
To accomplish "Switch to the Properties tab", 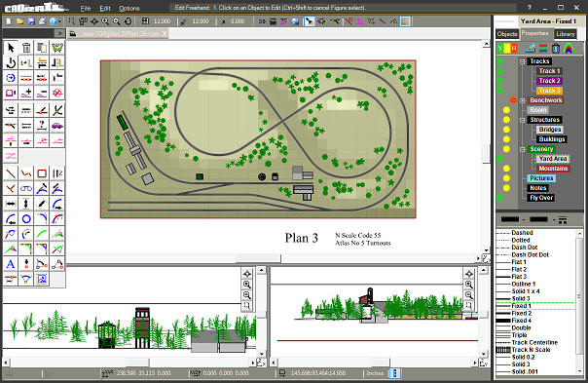I will click(535, 33).
